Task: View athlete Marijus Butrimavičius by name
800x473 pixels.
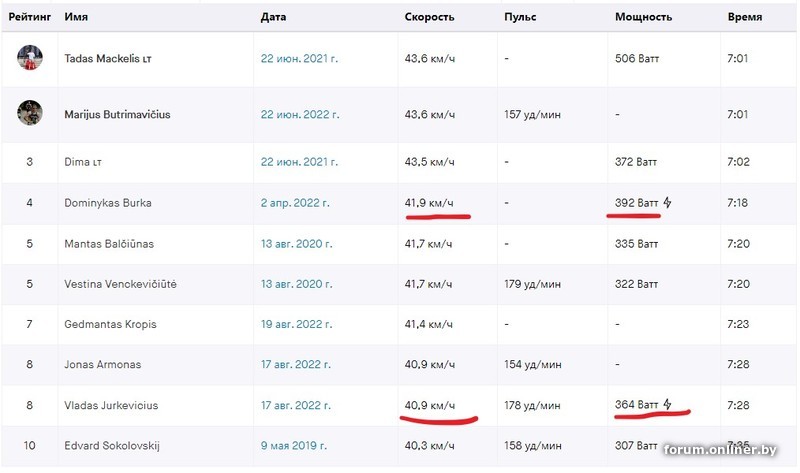Action: [x=117, y=114]
